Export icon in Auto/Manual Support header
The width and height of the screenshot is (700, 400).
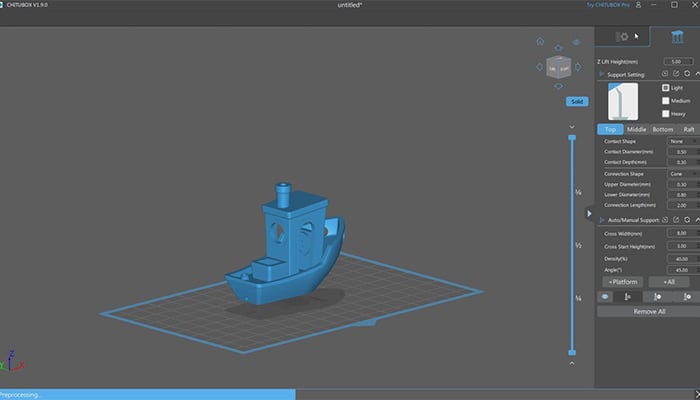676,220
